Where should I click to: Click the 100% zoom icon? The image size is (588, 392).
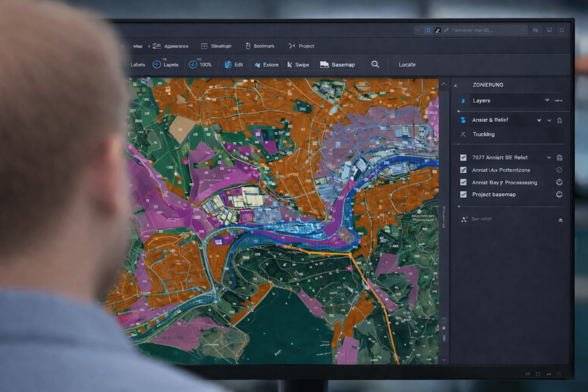[193, 64]
